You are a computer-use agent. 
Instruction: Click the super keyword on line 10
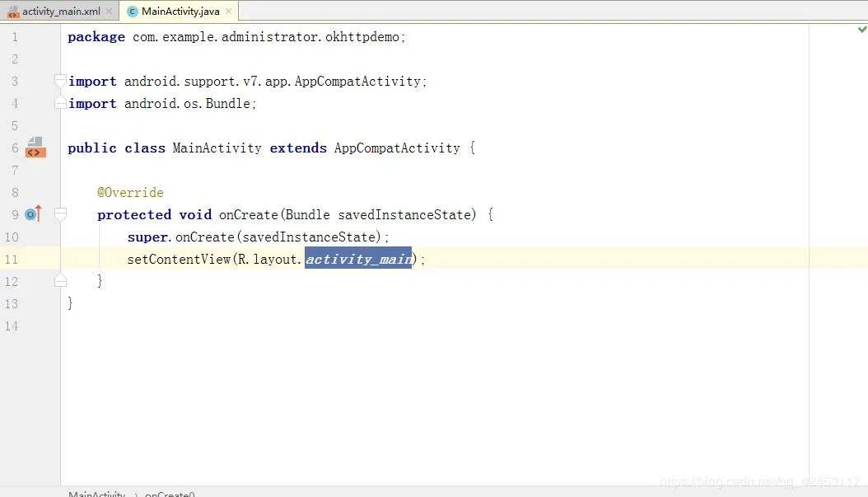point(147,237)
